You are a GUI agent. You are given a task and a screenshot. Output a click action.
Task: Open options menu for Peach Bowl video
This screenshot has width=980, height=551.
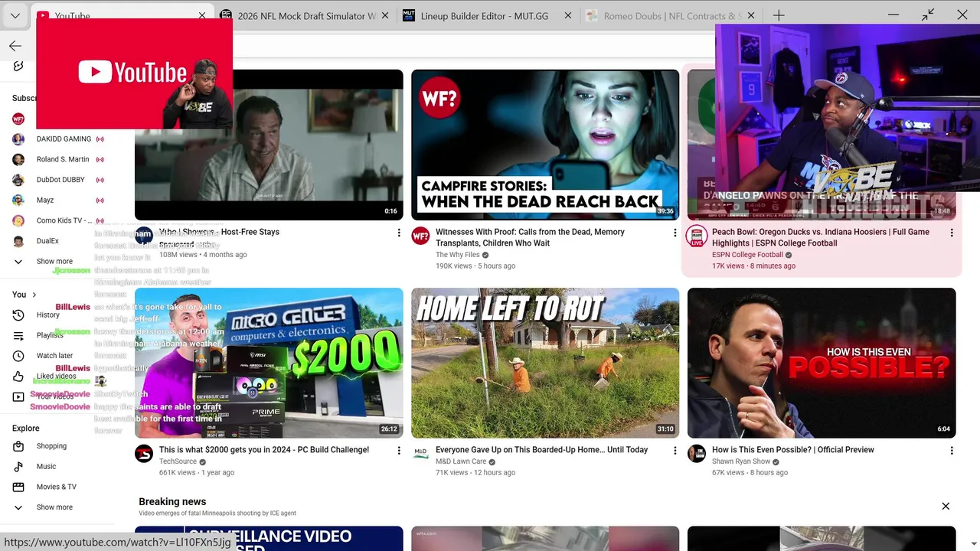point(952,233)
